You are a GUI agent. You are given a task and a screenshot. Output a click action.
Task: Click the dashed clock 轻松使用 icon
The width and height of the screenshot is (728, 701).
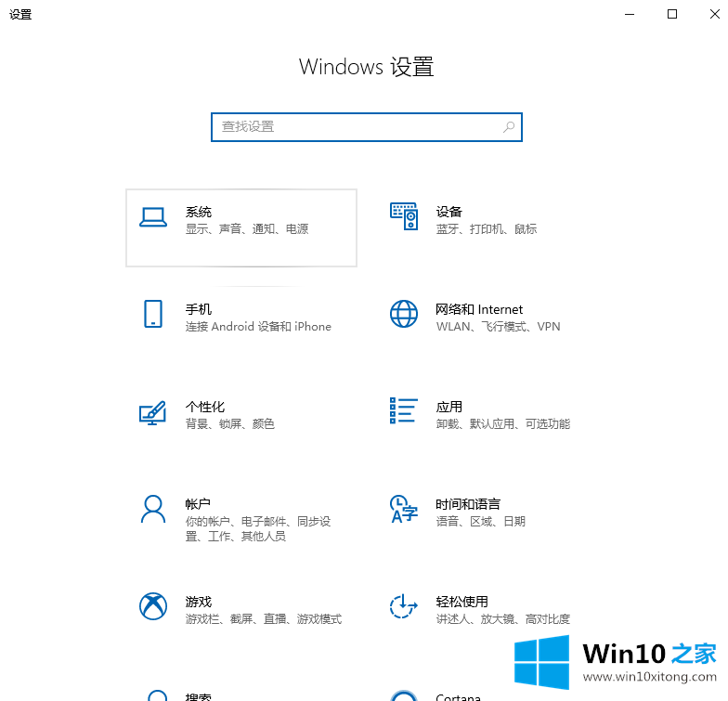click(x=404, y=606)
